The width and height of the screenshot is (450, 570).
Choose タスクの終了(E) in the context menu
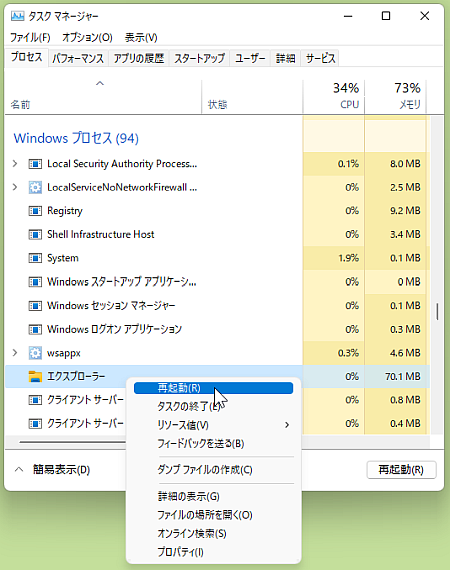[x=213, y=406]
